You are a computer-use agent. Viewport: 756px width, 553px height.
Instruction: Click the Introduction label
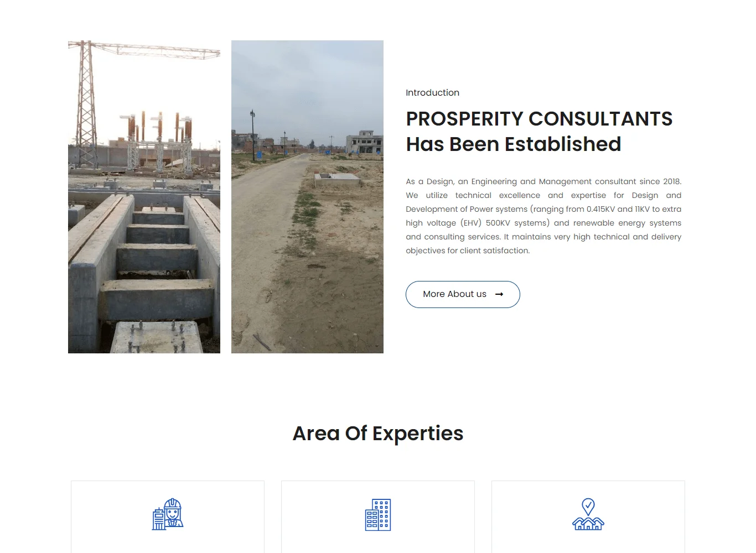[432, 93]
